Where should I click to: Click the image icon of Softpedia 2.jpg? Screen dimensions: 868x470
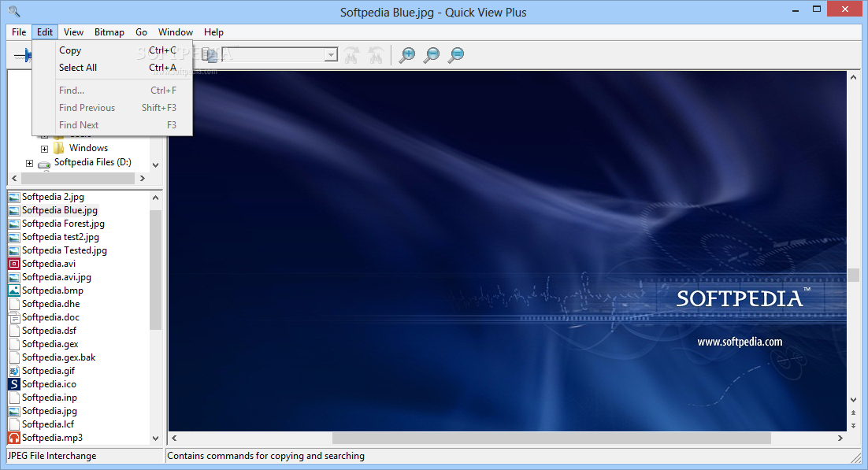tap(14, 197)
